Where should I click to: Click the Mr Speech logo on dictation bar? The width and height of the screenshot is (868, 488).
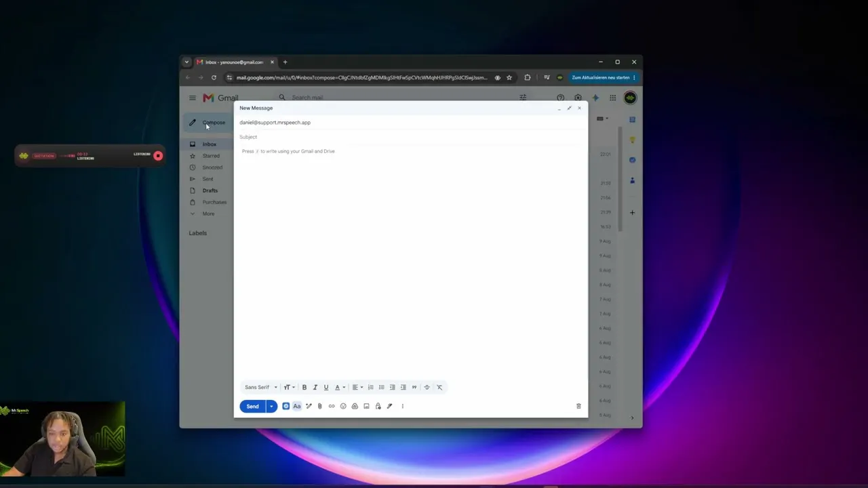click(24, 156)
